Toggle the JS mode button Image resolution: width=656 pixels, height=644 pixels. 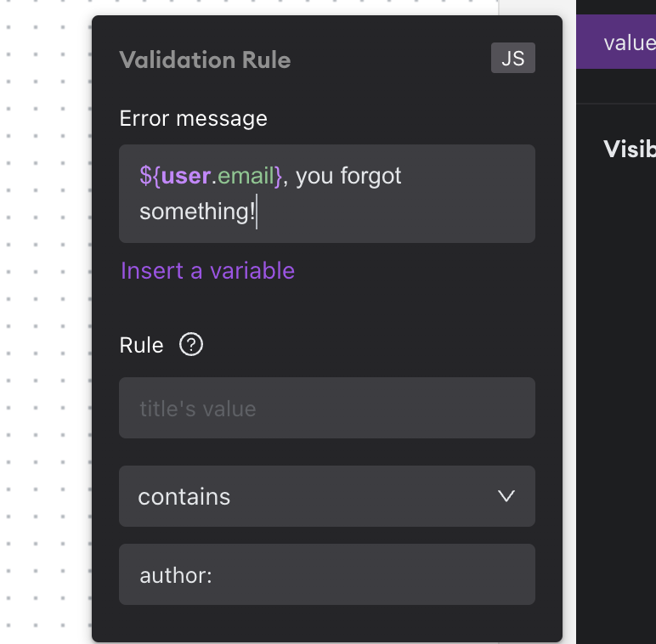coord(513,58)
